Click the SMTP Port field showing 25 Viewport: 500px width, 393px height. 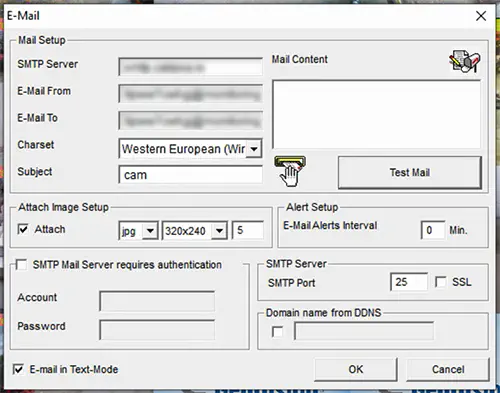point(409,282)
